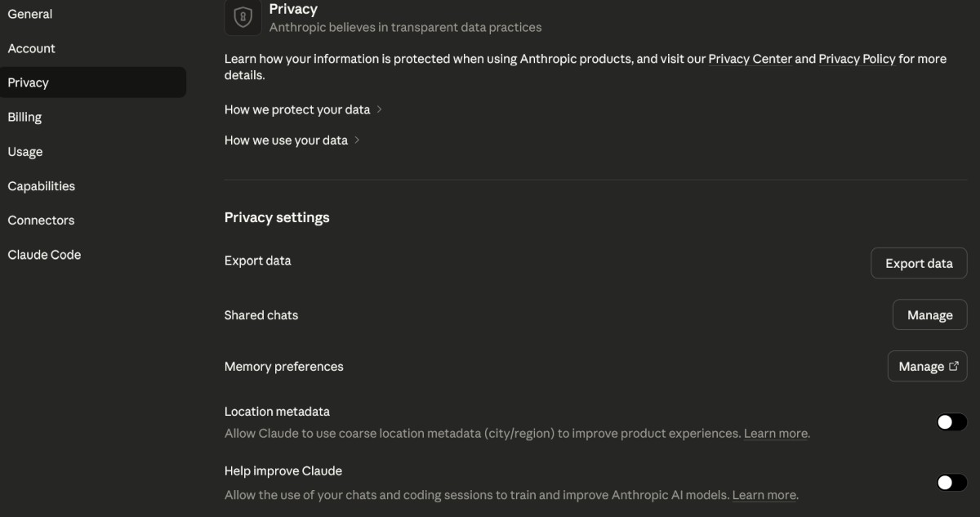Select Privacy in the sidebar

click(x=29, y=82)
